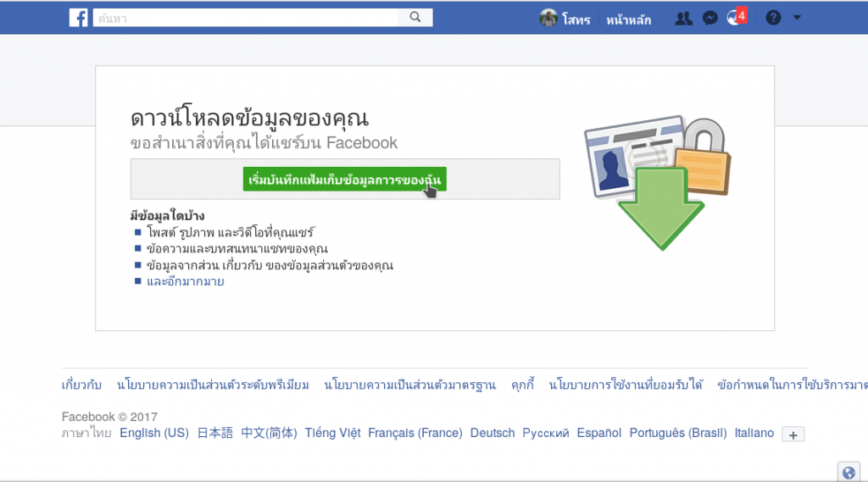Click the search magnifier icon

415,18
